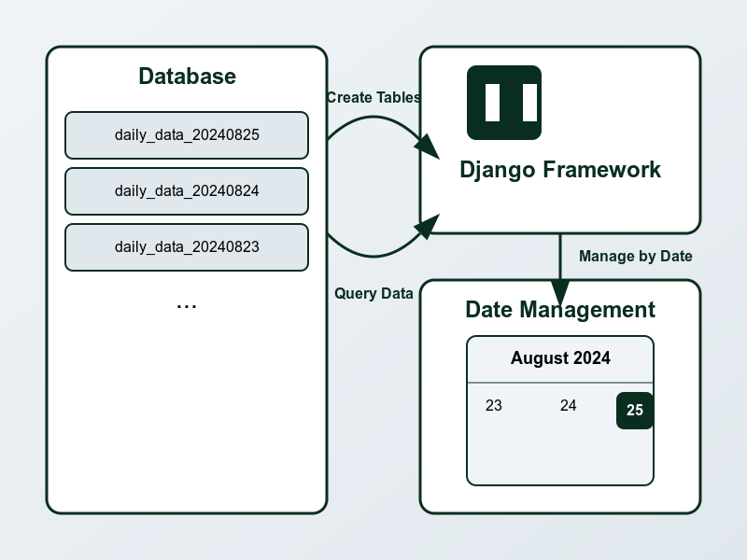747x560 pixels.
Task: Select the daily_data_20240825 table
Action: [x=187, y=135]
